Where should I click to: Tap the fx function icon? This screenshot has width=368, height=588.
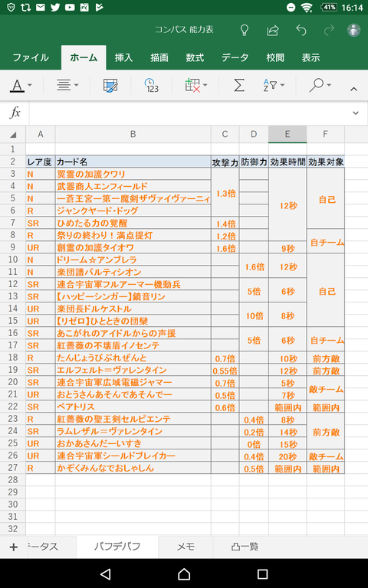pos(15,113)
